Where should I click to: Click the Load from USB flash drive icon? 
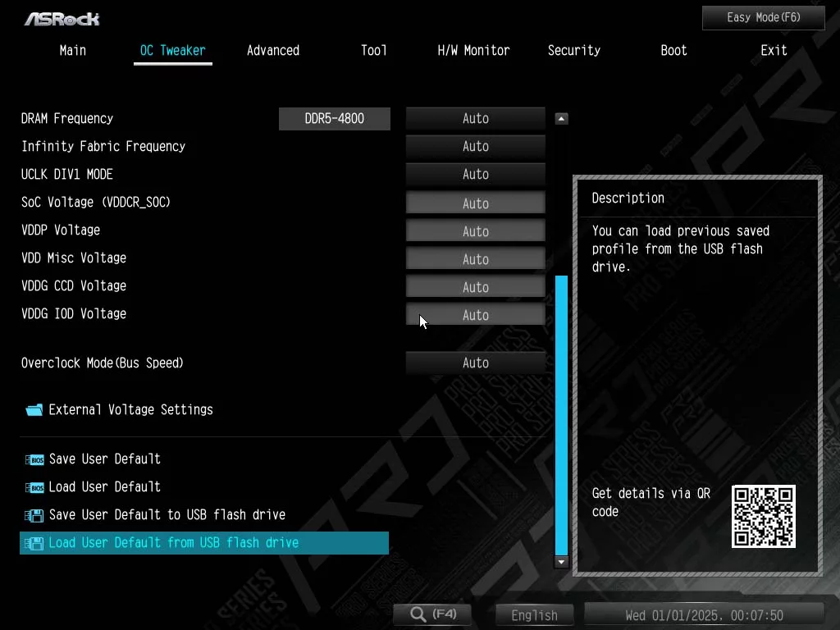point(34,544)
